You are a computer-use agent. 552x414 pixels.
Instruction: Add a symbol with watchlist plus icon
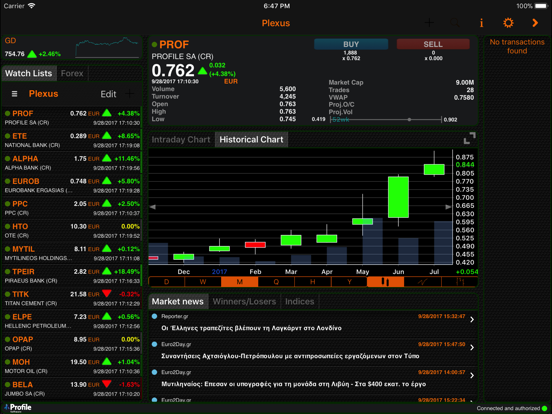click(130, 94)
